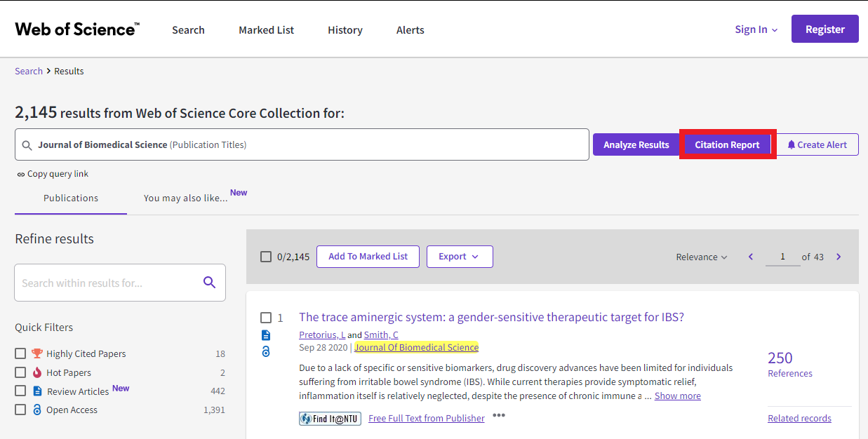This screenshot has height=439, width=868.
Task: Click the Review Articles document icon
Action: tap(37, 391)
